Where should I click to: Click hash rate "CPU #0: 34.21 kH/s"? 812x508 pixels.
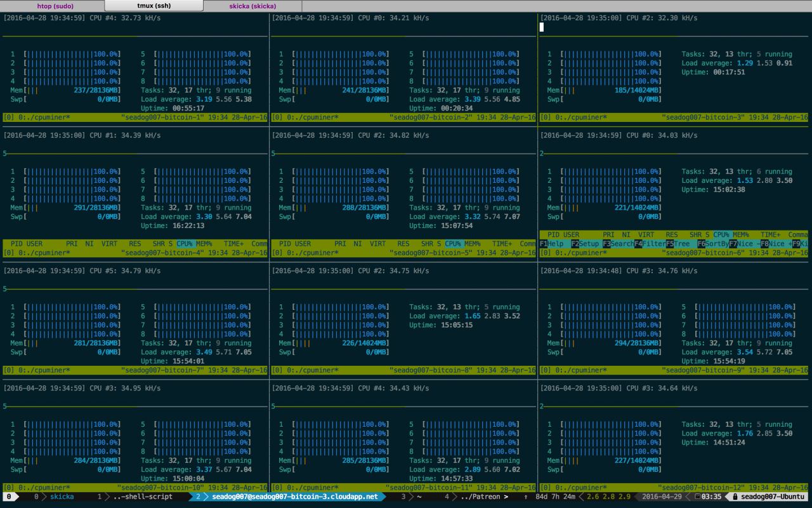(393, 18)
